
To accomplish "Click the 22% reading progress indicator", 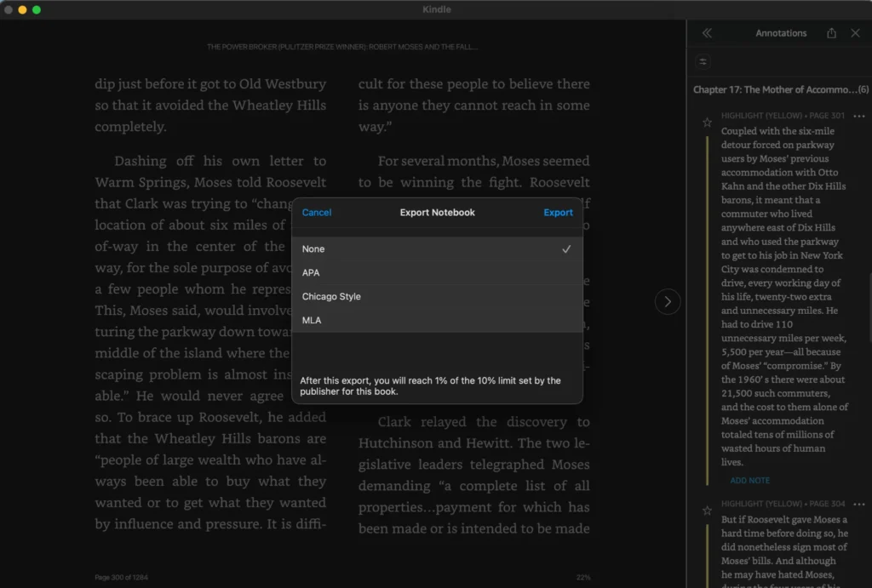I will pyautogui.click(x=582, y=577).
